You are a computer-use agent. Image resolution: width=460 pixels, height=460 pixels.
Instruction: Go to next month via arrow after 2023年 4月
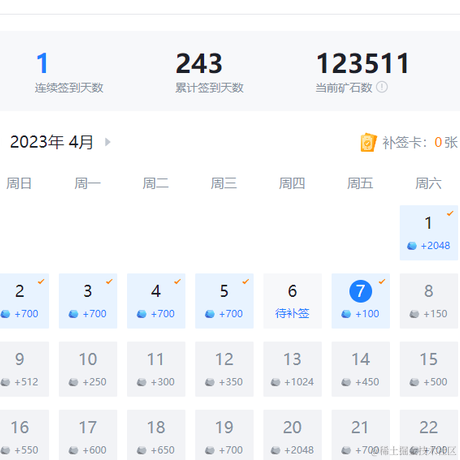pos(107,142)
